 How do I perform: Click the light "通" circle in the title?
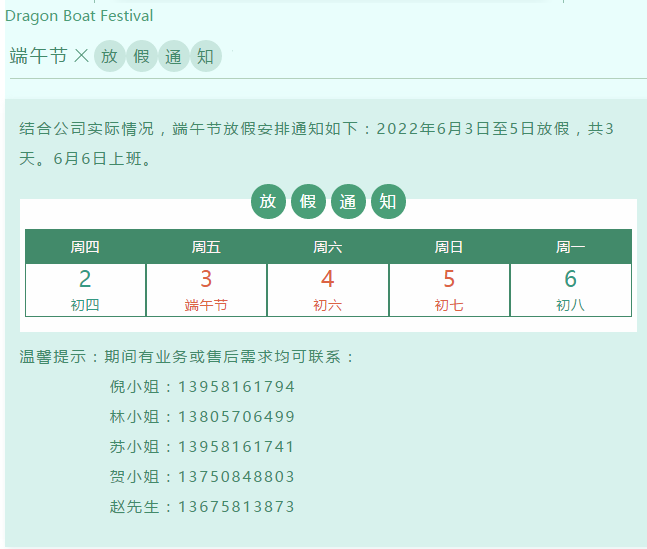(x=173, y=57)
